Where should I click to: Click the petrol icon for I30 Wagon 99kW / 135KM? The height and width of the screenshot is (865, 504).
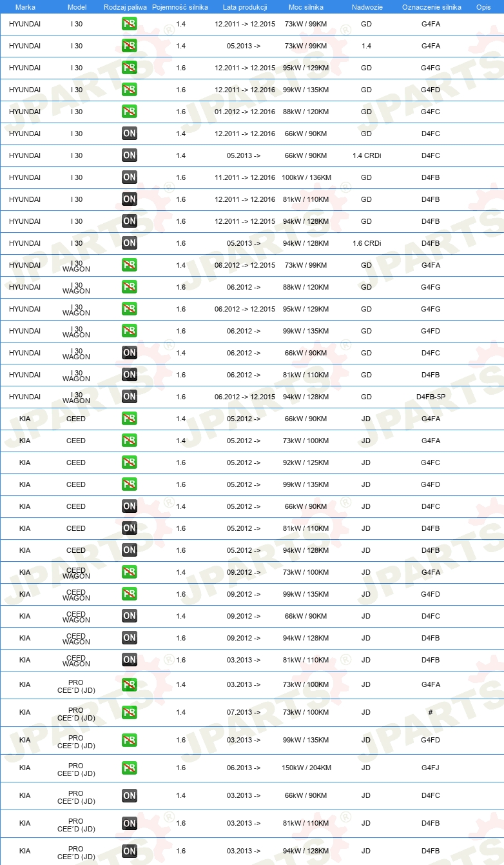click(130, 331)
